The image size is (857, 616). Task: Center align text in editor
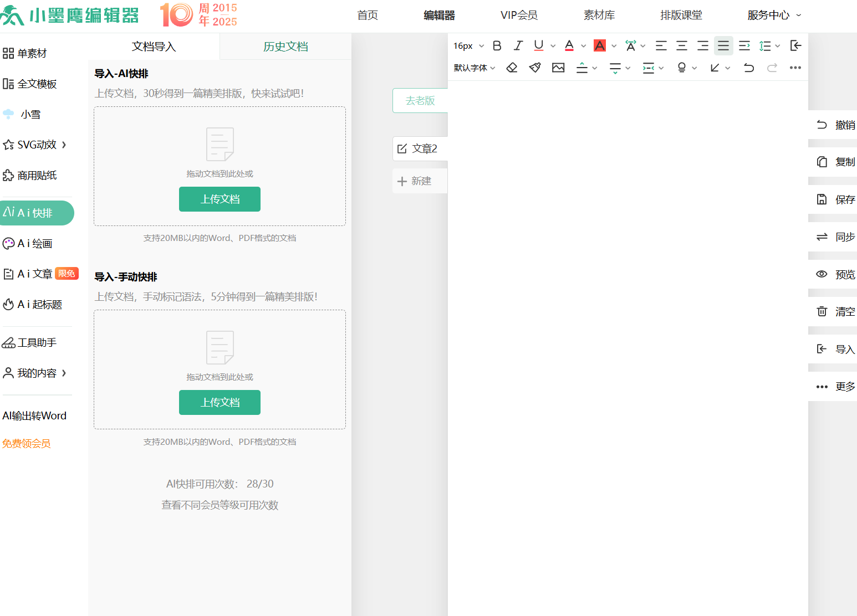[x=682, y=46]
